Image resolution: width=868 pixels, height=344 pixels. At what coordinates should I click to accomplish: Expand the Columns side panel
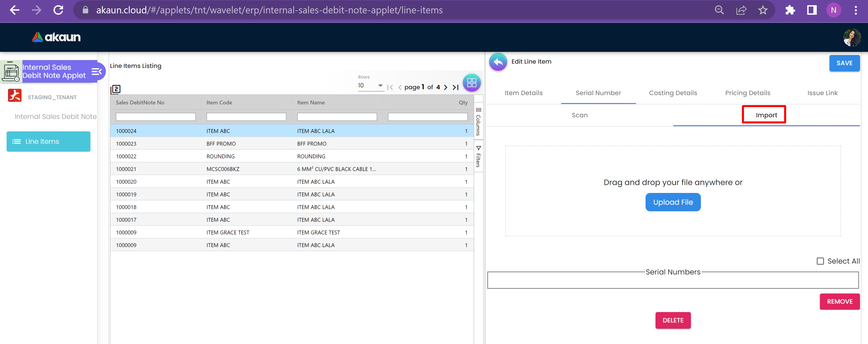[x=478, y=122]
